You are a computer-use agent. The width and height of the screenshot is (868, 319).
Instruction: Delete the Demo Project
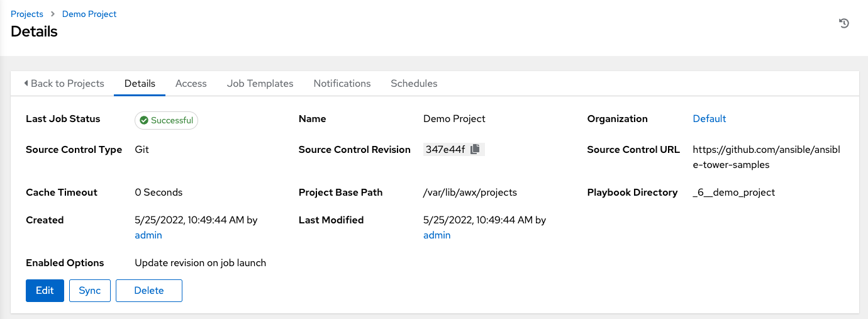tap(149, 290)
